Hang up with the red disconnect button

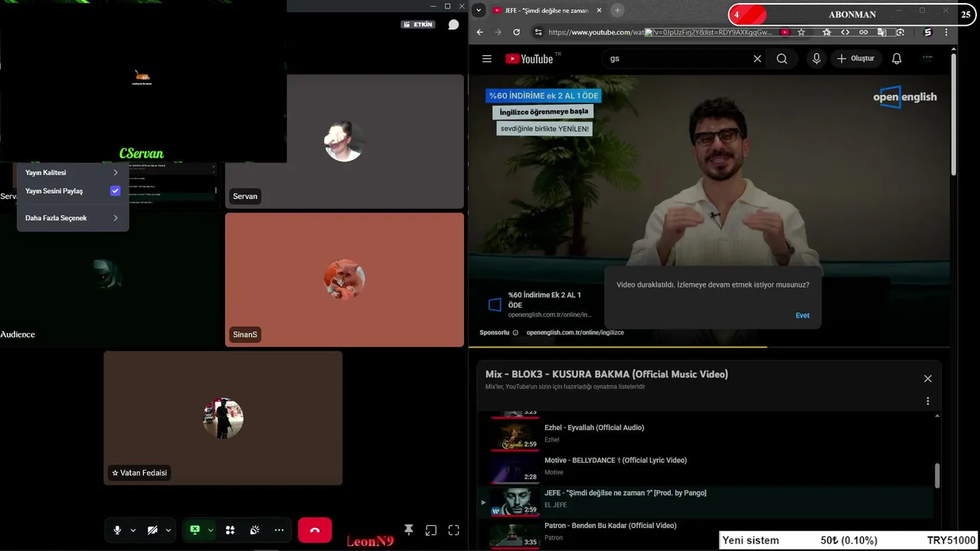[x=315, y=530]
